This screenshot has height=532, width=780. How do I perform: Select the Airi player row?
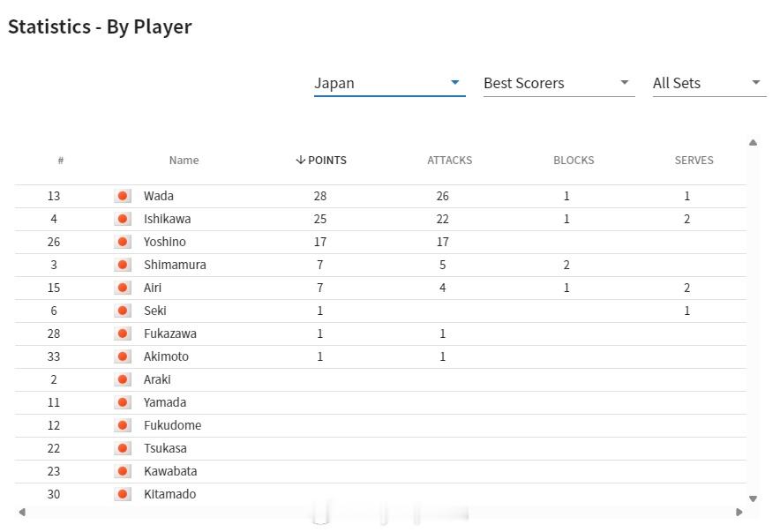click(x=380, y=288)
